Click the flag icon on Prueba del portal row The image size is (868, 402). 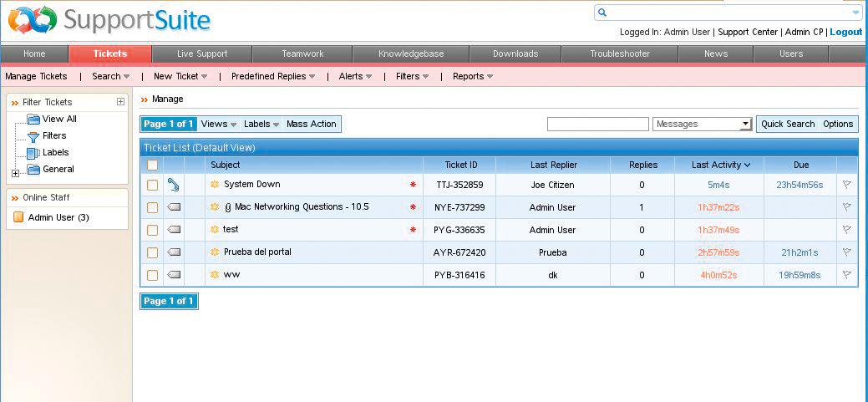[846, 252]
